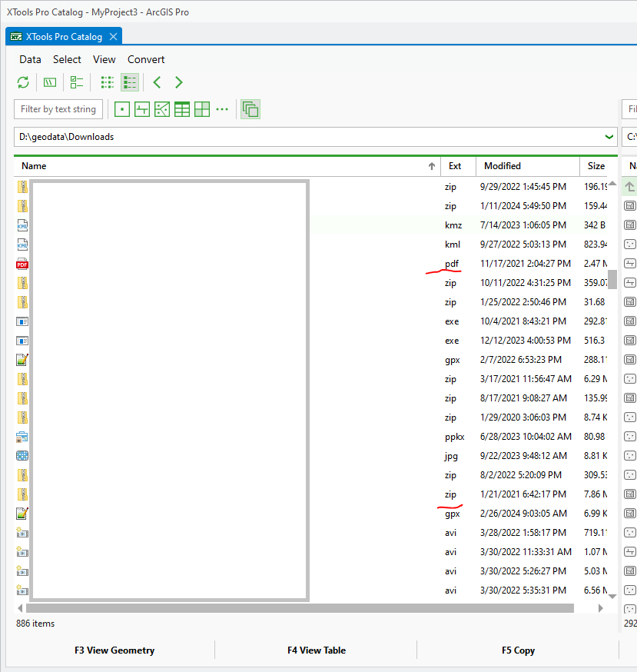Click the F5 Copy button

pos(517,650)
